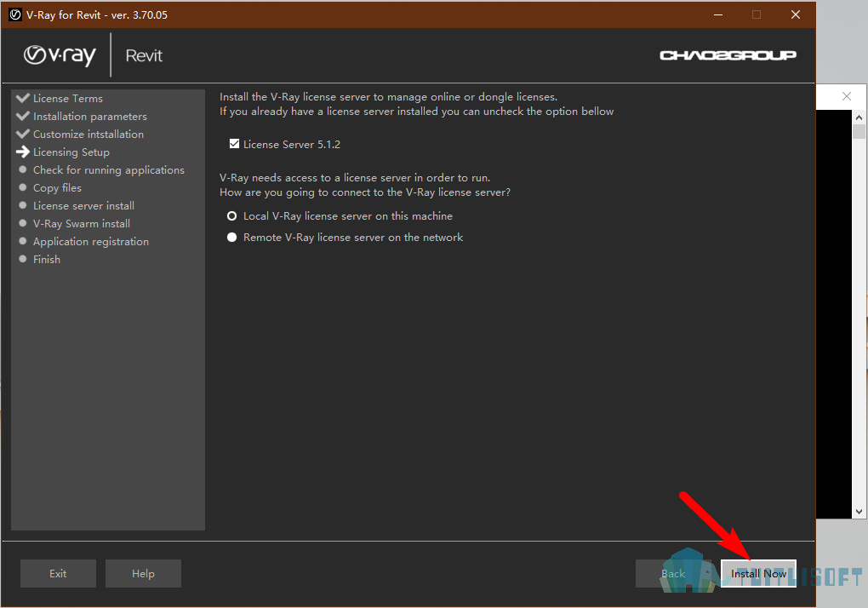
Task: Select the Copy files step
Action: point(57,187)
